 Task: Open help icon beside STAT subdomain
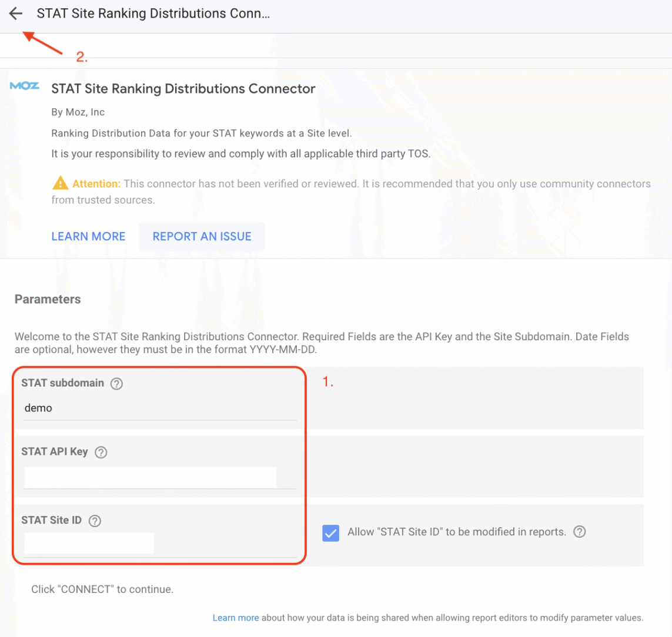coord(117,384)
